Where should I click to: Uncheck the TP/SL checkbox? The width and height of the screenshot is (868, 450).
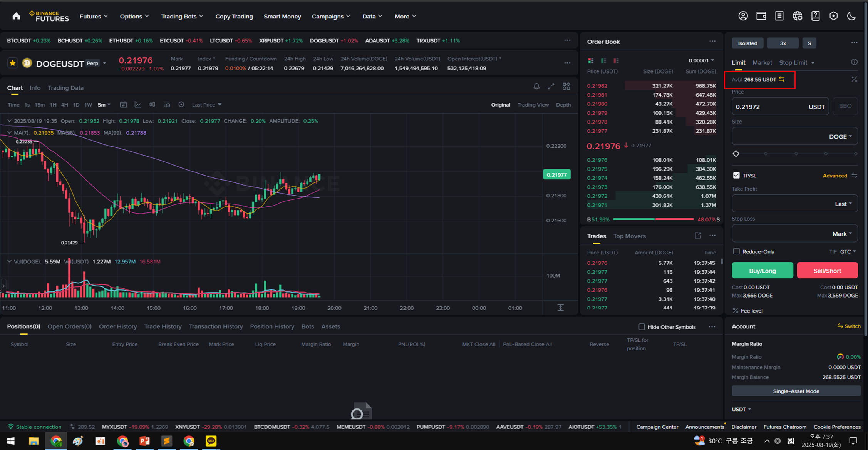pyautogui.click(x=736, y=176)
